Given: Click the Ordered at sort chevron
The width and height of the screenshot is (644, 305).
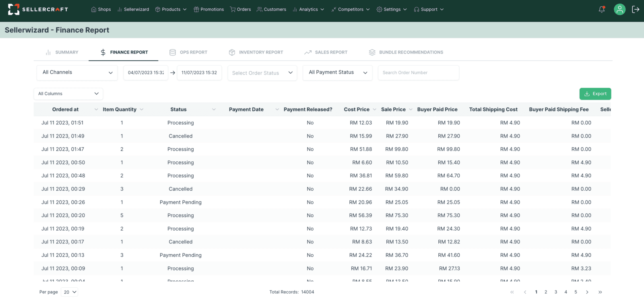Looking at the screenshot, I should point(96,109).
